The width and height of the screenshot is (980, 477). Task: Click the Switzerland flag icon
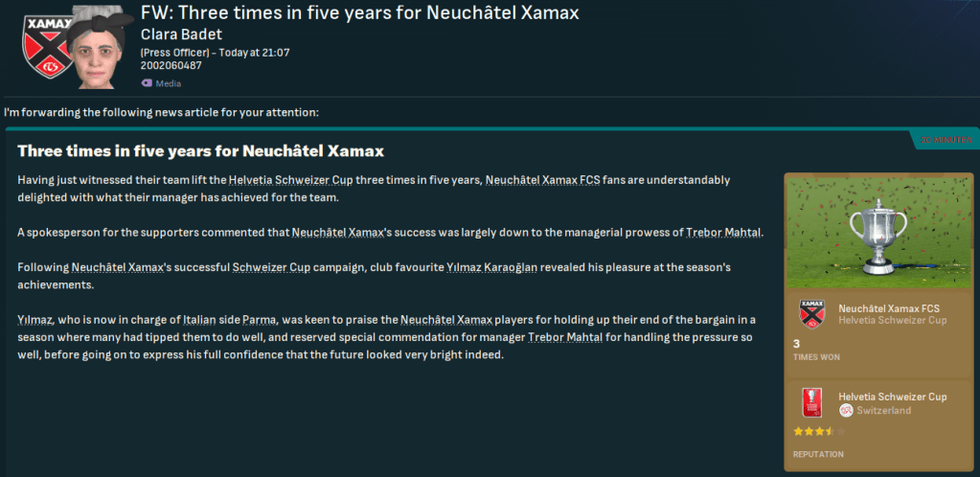click(846, 410)
